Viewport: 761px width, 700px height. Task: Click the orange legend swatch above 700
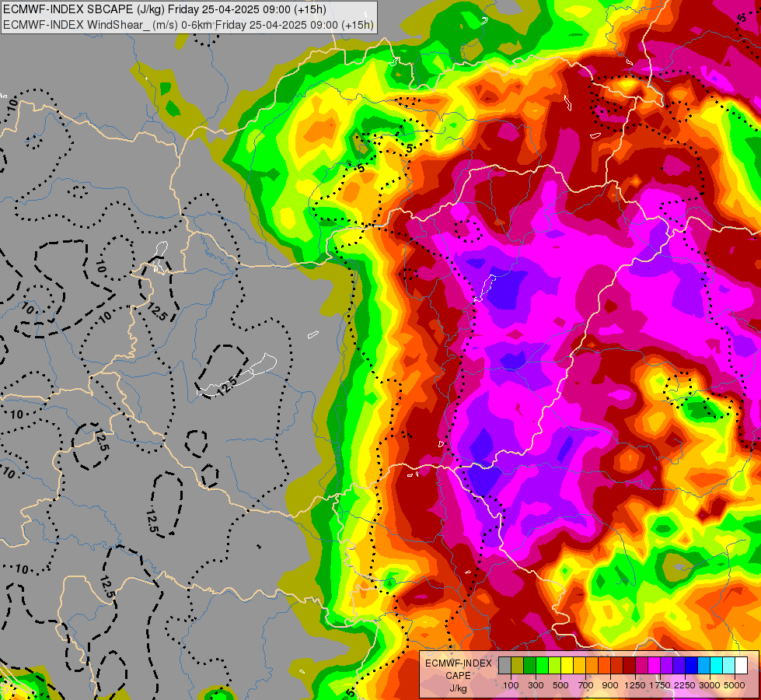592,666
